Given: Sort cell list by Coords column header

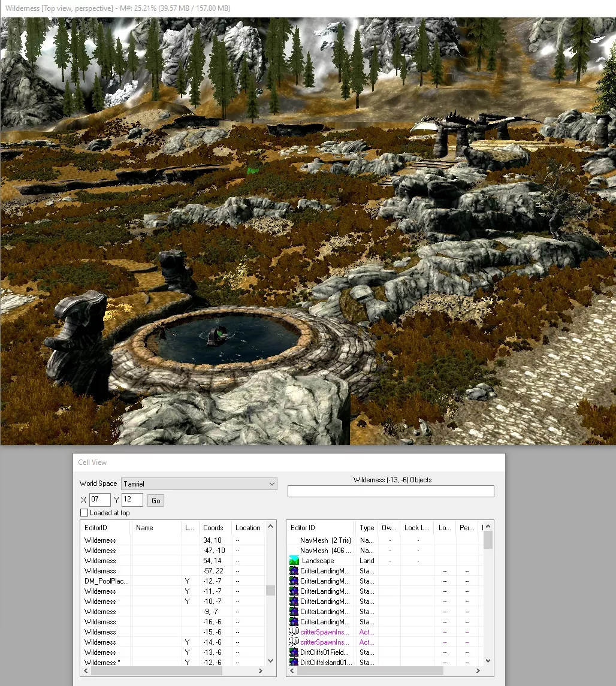Looking at the screenshot, I should click(x=215, y=528).
